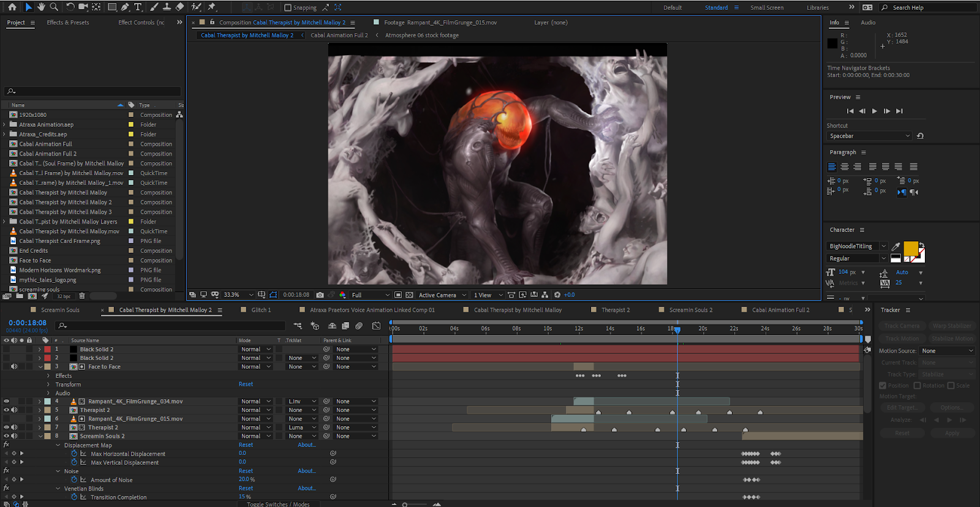Image resolution: width=980 pixels, height=507 pixels.
Task: Select the Pen tool
Action: click(x=125, y=7)
